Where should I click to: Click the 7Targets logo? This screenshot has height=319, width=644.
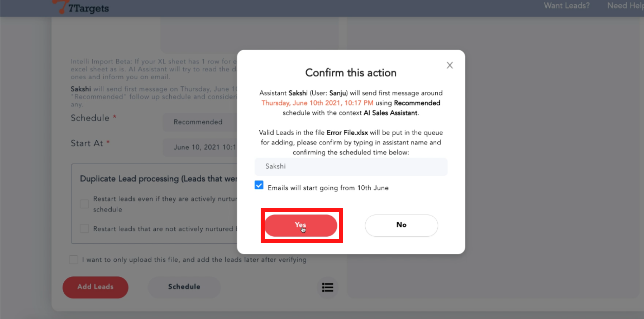coord(82,7)
